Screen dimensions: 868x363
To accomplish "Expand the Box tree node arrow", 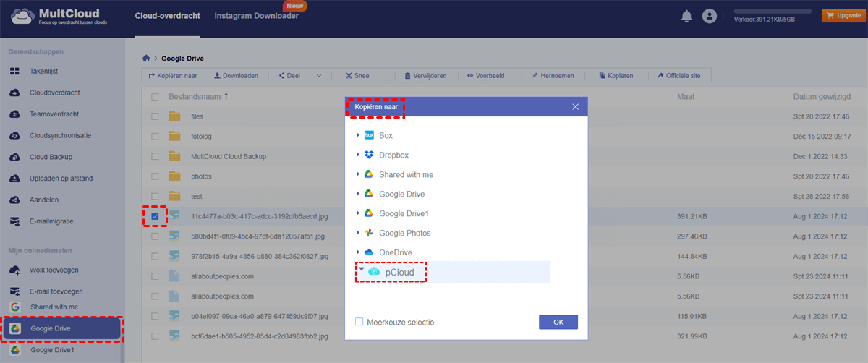I will click(357, 135).
